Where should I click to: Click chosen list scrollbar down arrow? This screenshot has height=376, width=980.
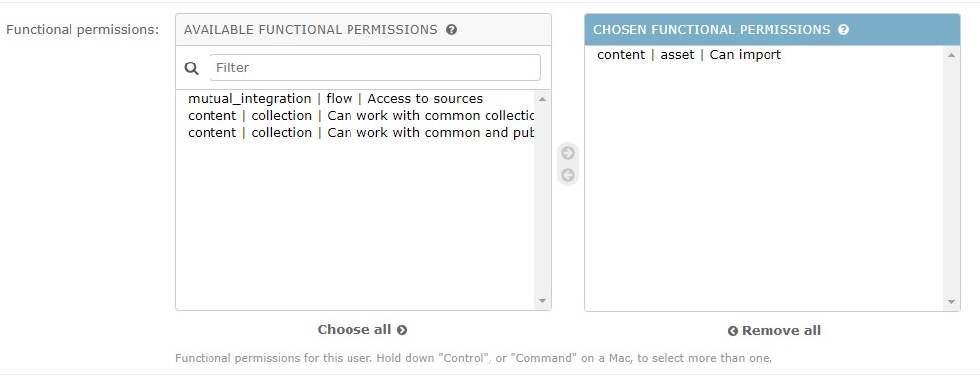(x=951, y=301)
